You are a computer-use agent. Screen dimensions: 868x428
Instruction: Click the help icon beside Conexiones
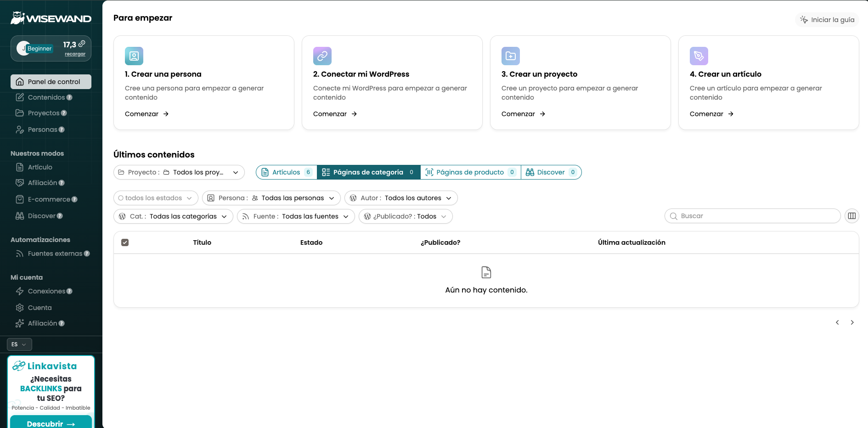[69, 291]
